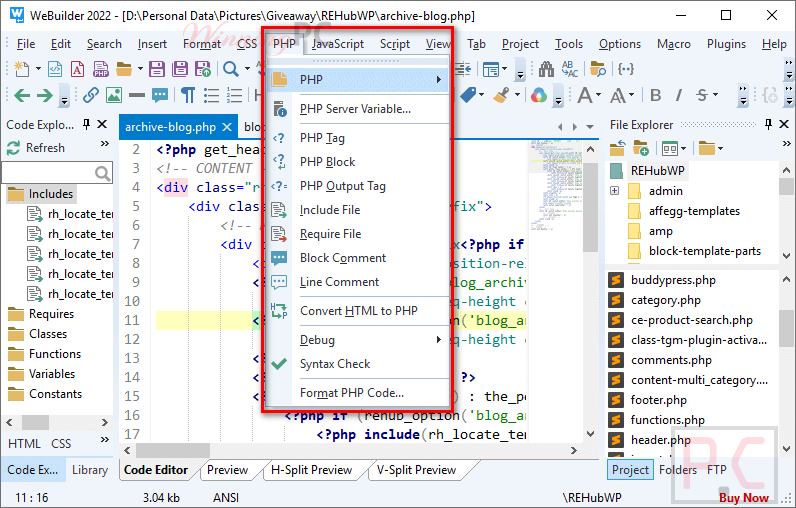Image resolution: width=796 pixels, height=508 pixels.
Task: Click the Open file folder icon
Action: [x=124, y=69]
